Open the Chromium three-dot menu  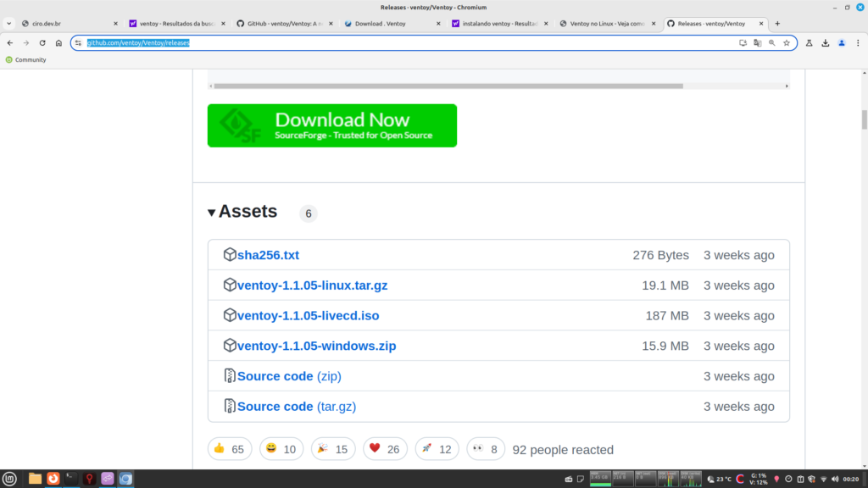[x=859, y=42]
